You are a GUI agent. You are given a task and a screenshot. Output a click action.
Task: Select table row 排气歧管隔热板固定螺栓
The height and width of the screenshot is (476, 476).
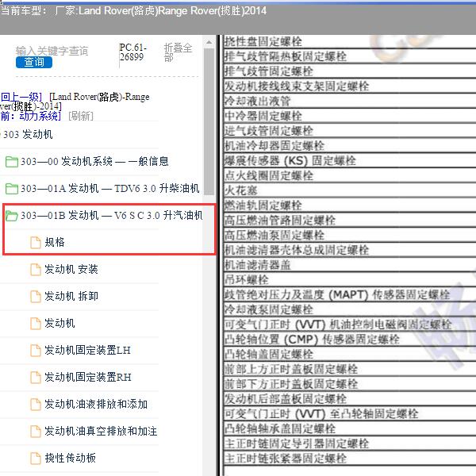click(349, 56)
